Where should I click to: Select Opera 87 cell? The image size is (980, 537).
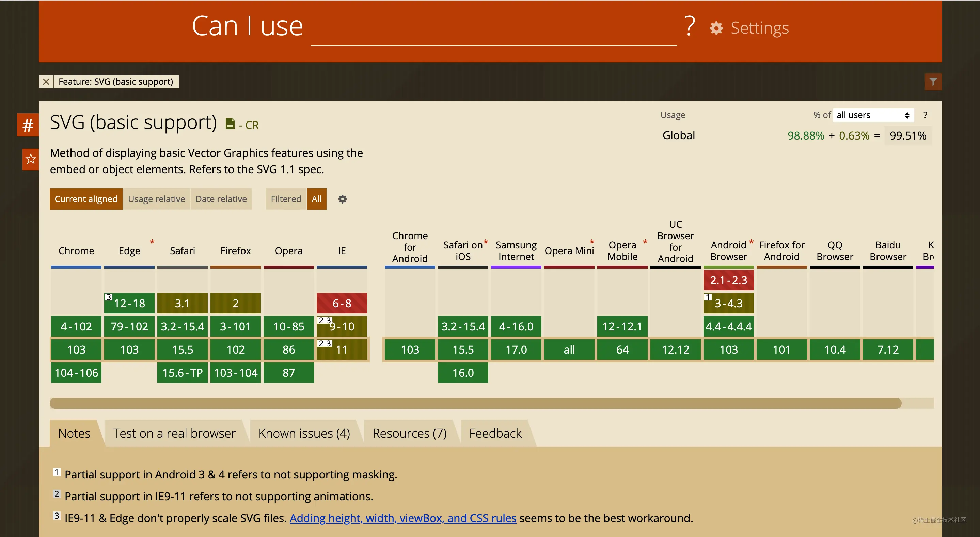point(289,373)
